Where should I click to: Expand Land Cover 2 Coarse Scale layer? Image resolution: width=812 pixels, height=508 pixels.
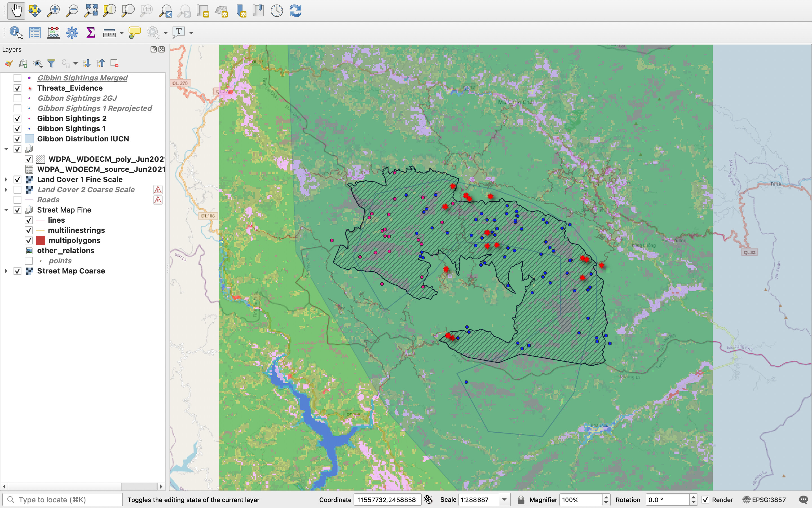(6, 189)
